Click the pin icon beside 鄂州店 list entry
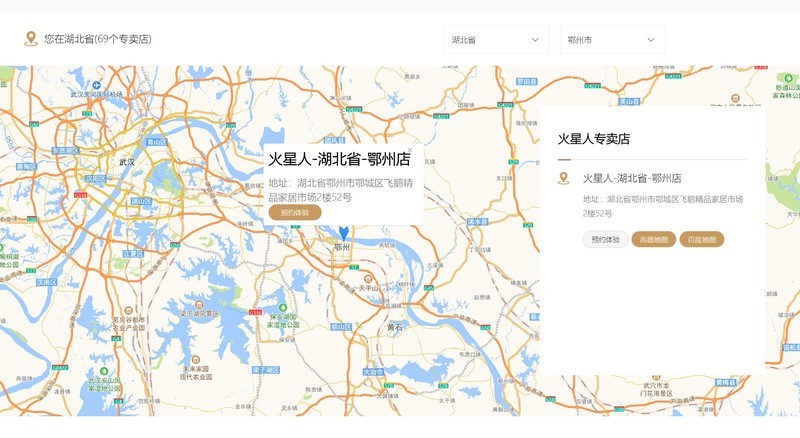 (x=563, y=178)
